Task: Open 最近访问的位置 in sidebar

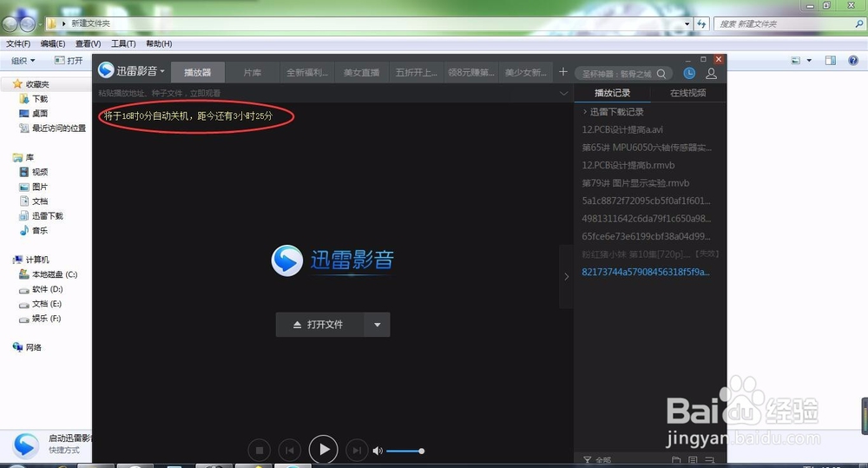Action: click(53, 128)
